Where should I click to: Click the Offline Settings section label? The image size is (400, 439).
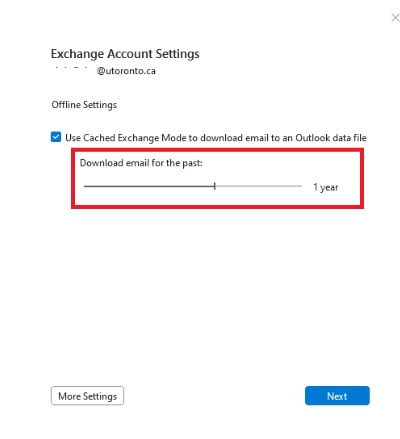[84, 105]
